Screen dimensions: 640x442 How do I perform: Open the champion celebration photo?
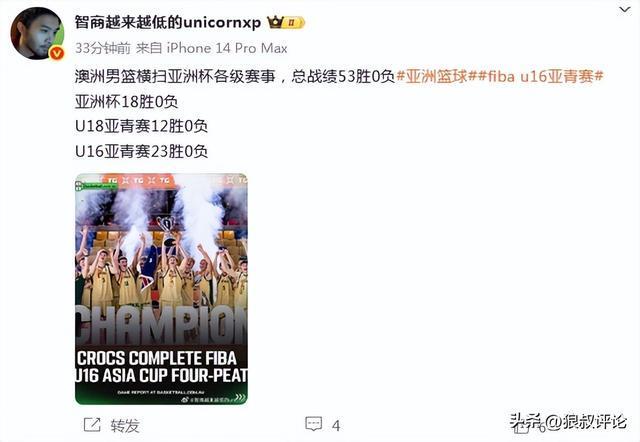coord(161,289)
